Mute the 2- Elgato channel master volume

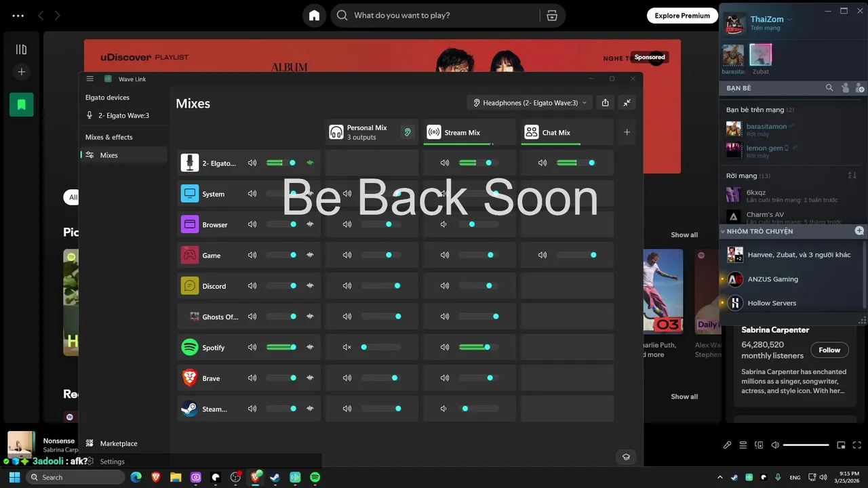[252, 163]
